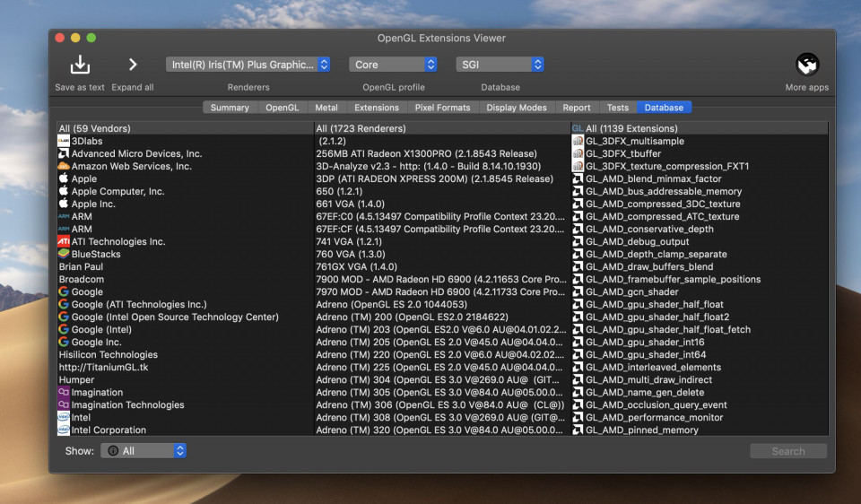Click the Search button
Image resolution: width=861 pixels, height=504 pixels.
coord(788,451)
